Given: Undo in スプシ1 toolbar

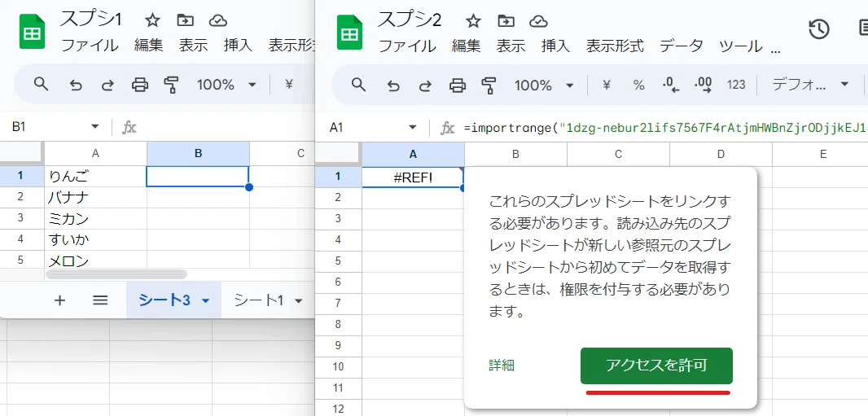Looking at the screenshot, I should pyautogui.click(x=75, y=85).
